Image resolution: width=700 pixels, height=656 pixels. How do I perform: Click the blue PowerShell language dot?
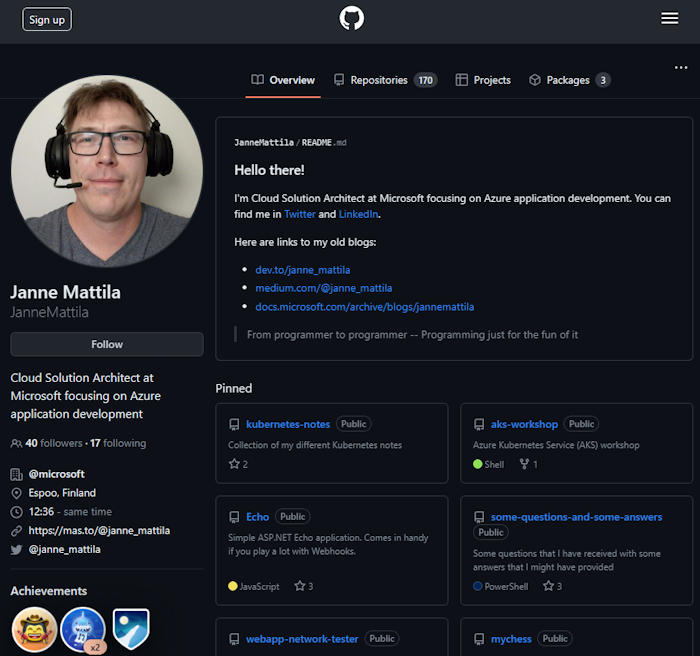(477, 586)
